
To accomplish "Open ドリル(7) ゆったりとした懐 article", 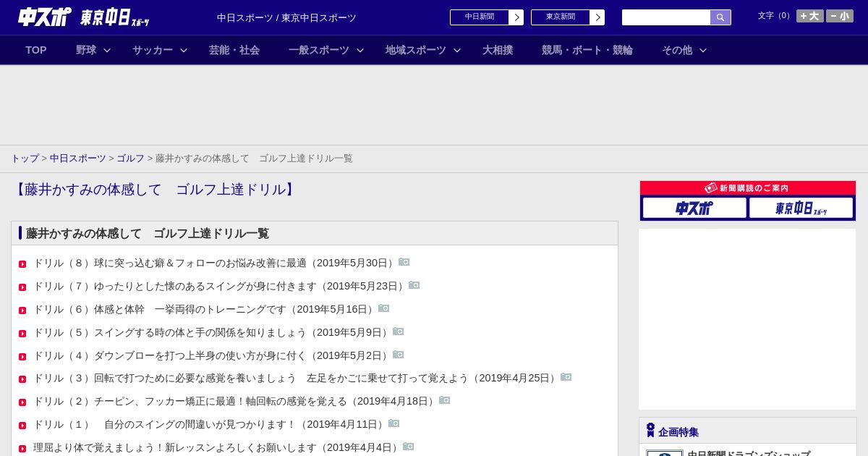I will (x=221, y=287).
